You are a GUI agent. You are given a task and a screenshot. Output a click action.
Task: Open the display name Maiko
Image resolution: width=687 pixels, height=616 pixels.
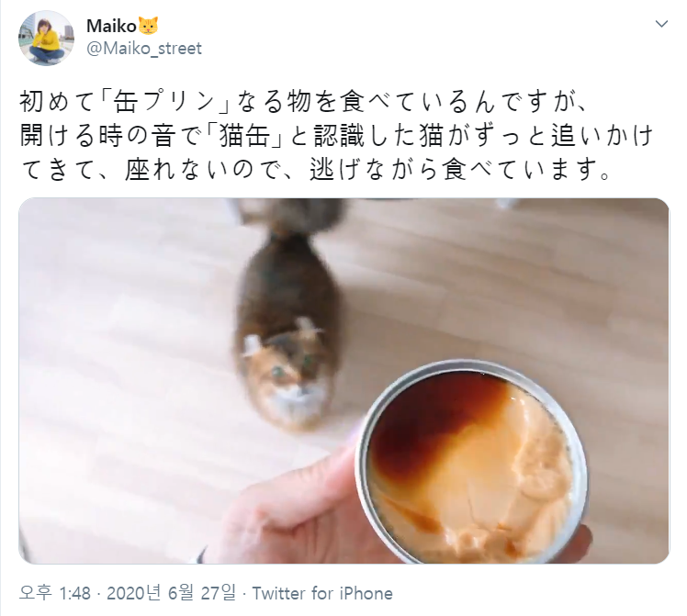click(111, 27)
